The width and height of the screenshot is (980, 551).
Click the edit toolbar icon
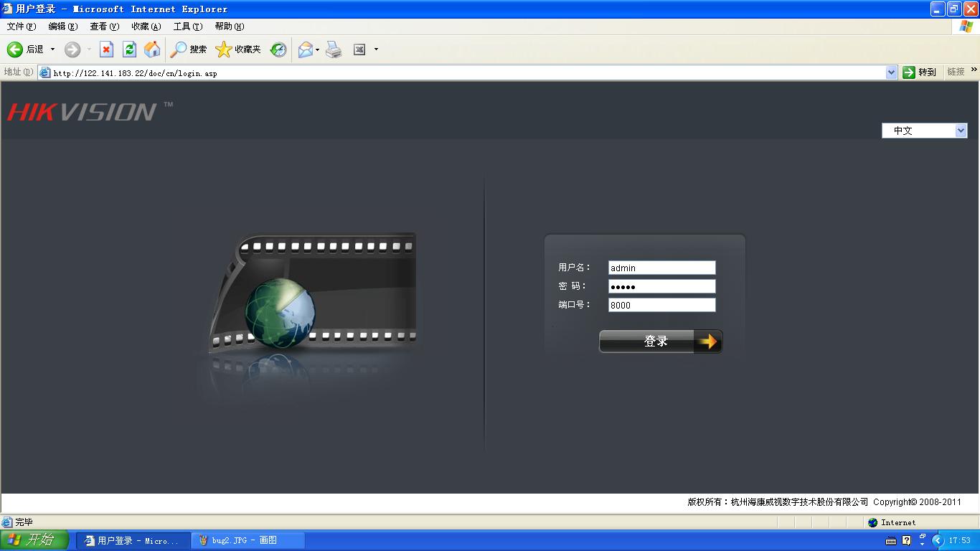point(359,50)
